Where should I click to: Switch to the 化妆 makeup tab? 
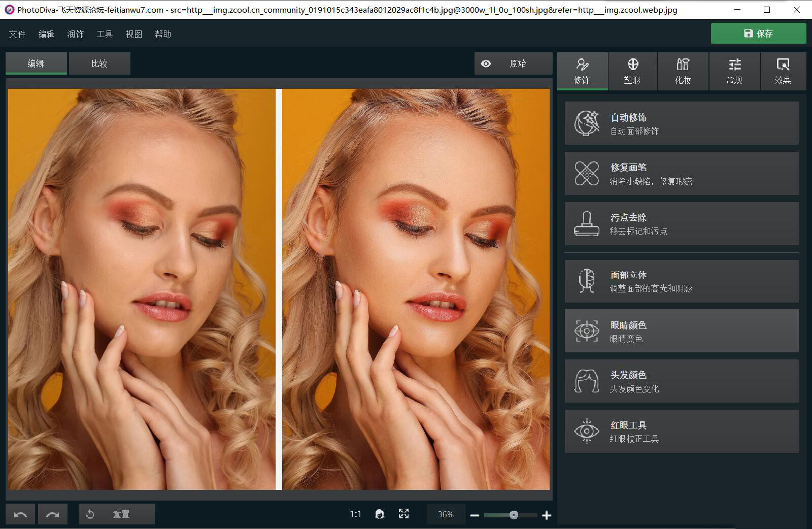[x=683, y=71]
